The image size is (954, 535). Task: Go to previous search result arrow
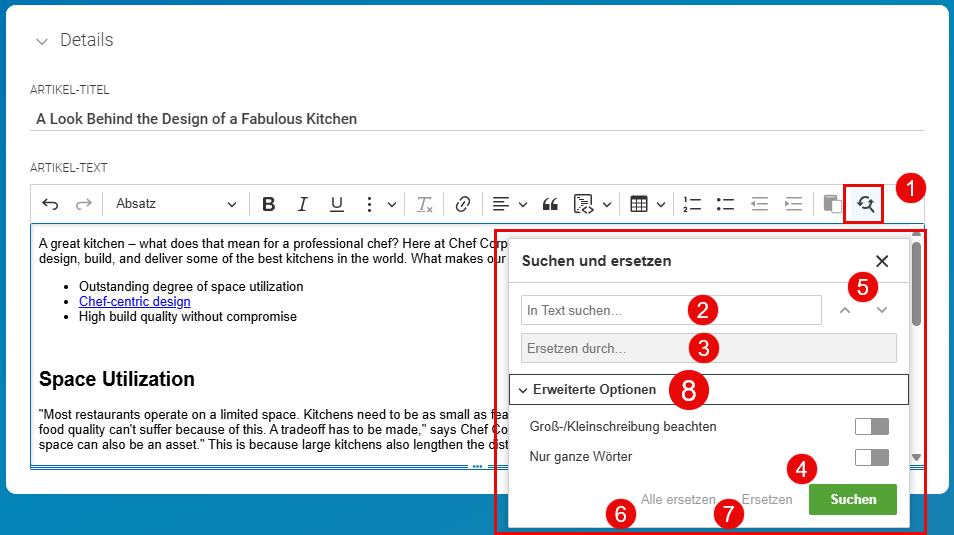click(844, 310)
